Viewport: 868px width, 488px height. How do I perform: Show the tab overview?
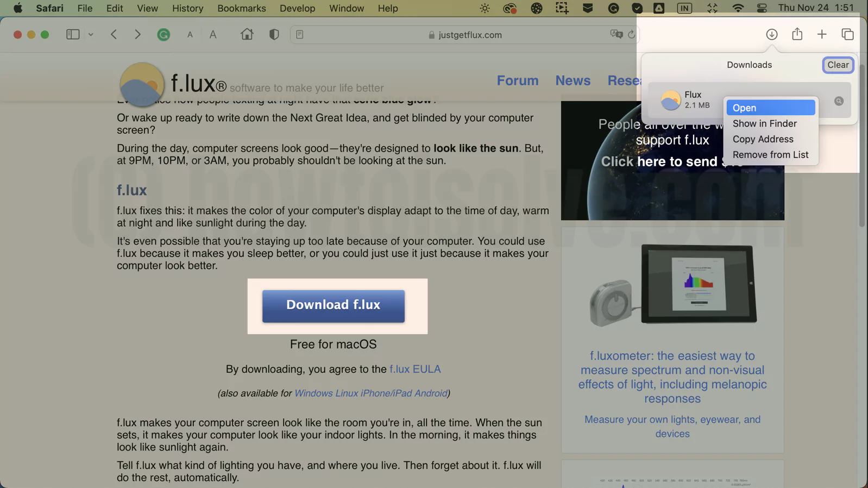click(x=847, y=34)
